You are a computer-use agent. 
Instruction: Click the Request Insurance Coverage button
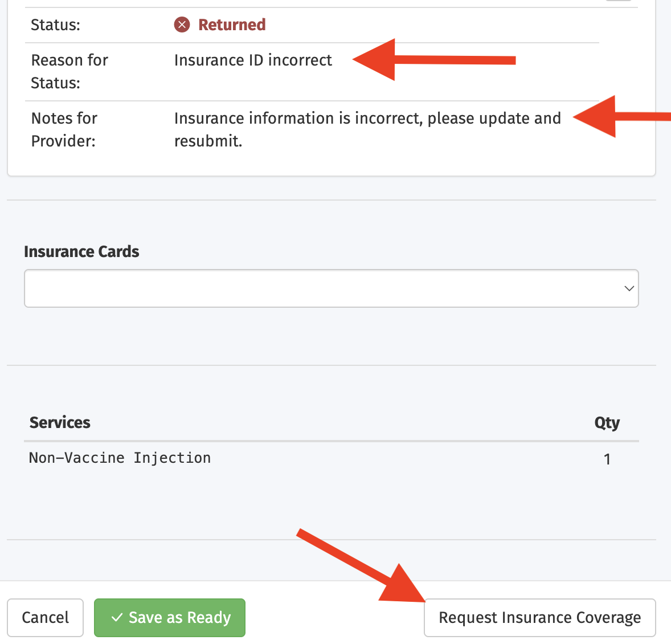point(539,617)
